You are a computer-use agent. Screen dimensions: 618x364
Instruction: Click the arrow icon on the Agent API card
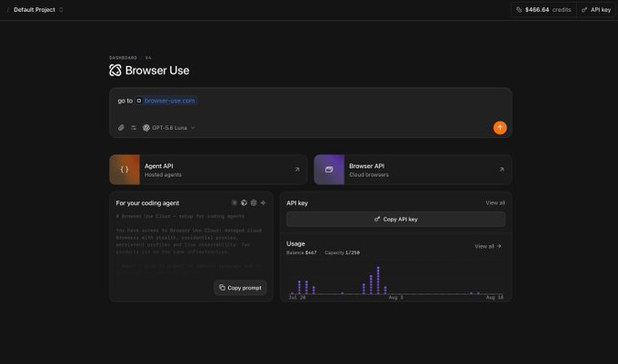pyautogui.click(x=297, y=169)
